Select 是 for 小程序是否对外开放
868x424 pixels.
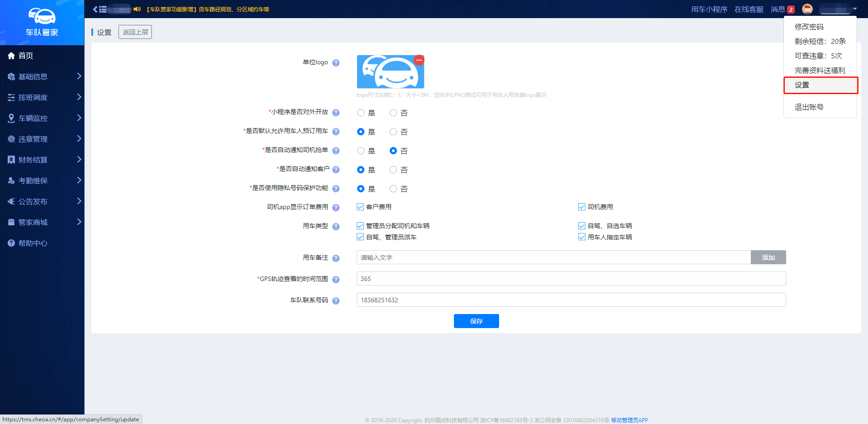click(361, 113)
